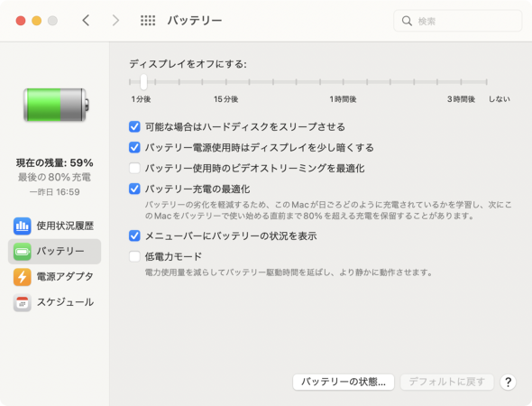Select the 電源アダプタ sidebar tab
The width and height of the screenshot is (532, 406).
[x=54, y=277]
